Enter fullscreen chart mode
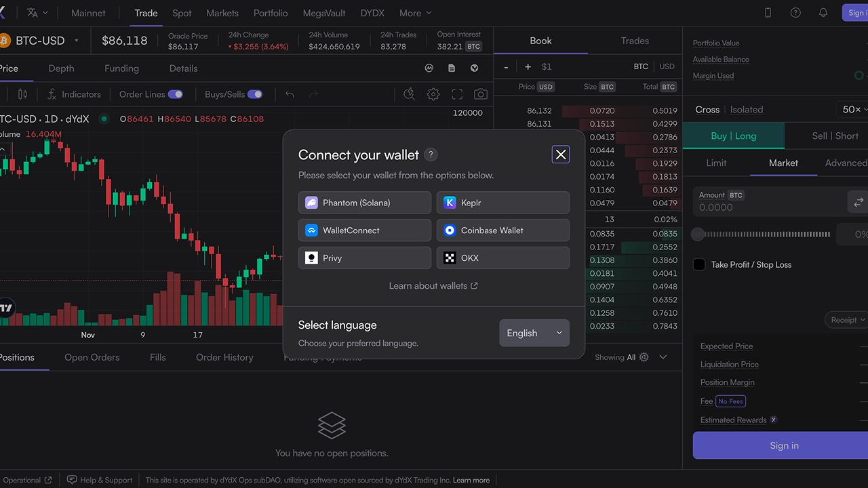This screenshot has height=488, width=868. [457, 94]
